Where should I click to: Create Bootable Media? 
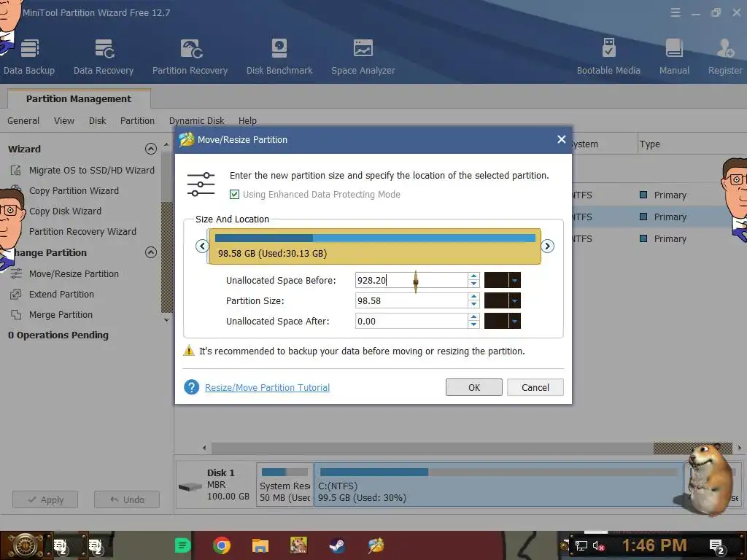point(608,57)
